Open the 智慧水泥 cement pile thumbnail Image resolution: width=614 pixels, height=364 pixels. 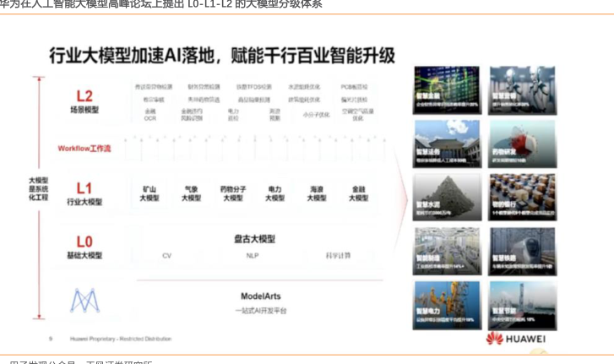pos(447,198)
